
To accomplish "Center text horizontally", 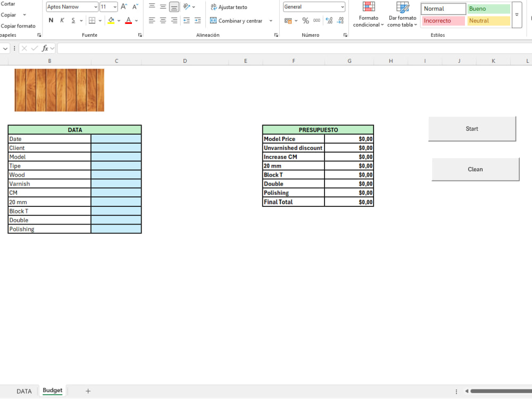I will tap(163, 20).
